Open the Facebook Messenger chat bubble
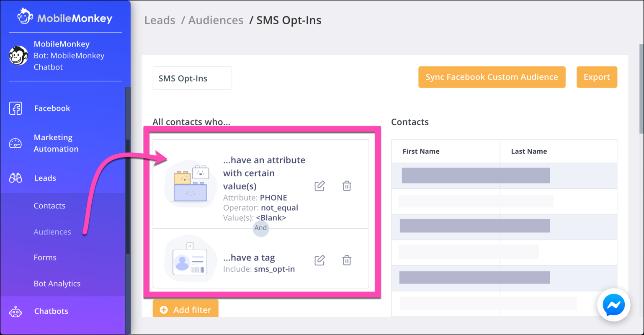The image size is (644, 335). click(613, 305)
